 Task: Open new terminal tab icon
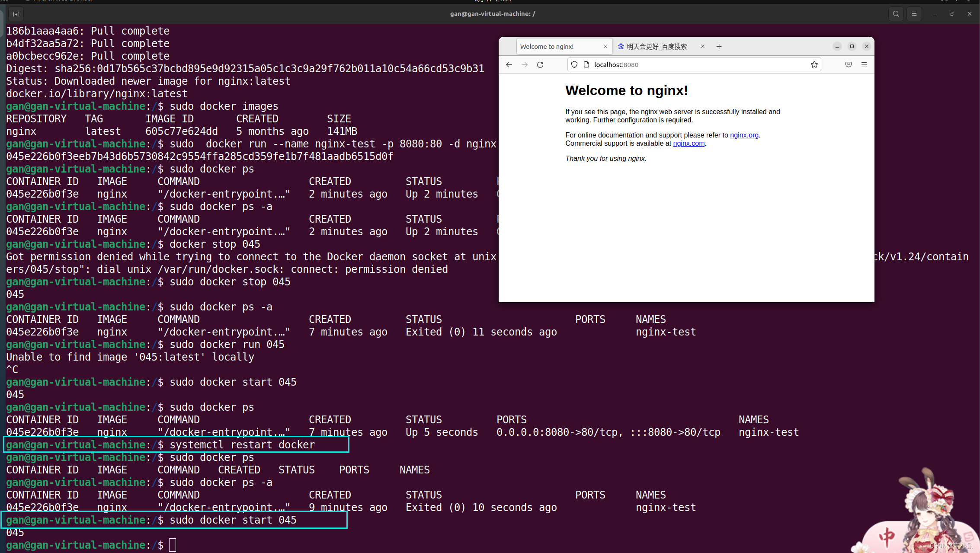click(x=16, y=14)
